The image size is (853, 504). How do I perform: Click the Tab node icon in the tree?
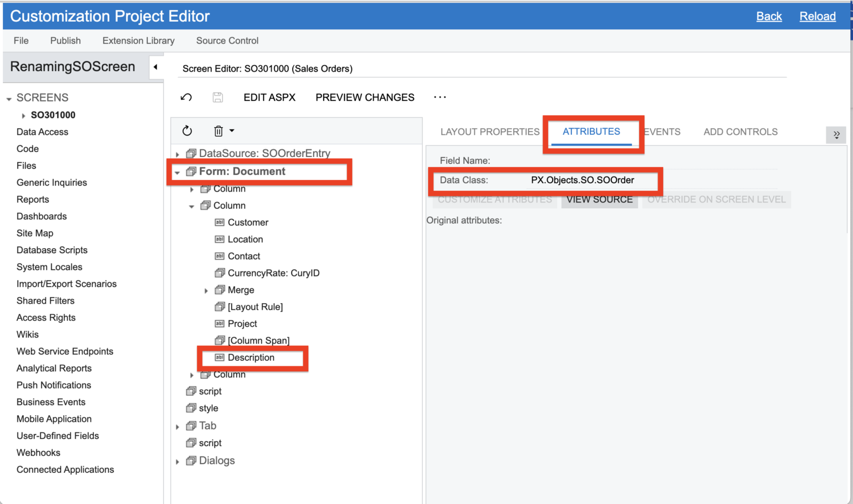pyautogui.click(x=191, y=426)
